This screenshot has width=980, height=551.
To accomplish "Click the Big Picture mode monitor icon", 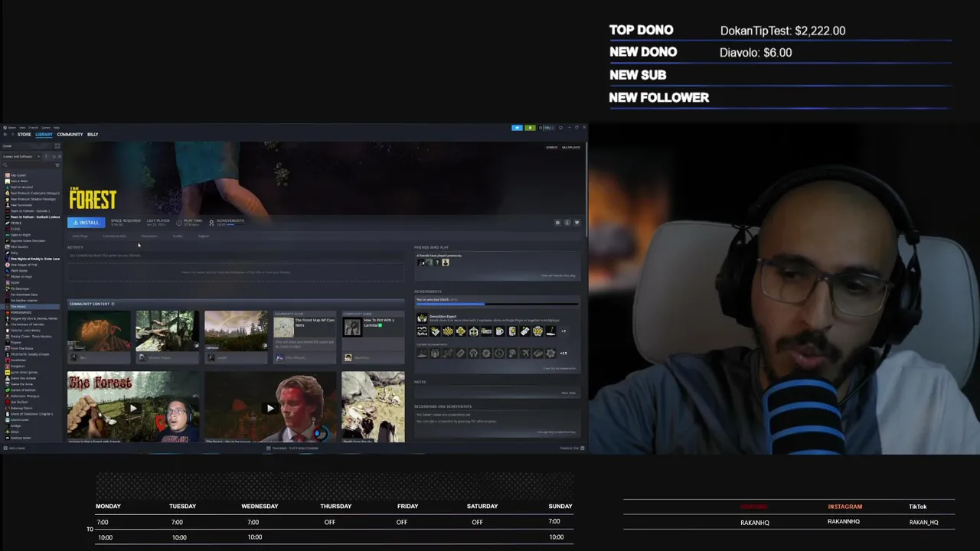I will click(x=560, y=128).
